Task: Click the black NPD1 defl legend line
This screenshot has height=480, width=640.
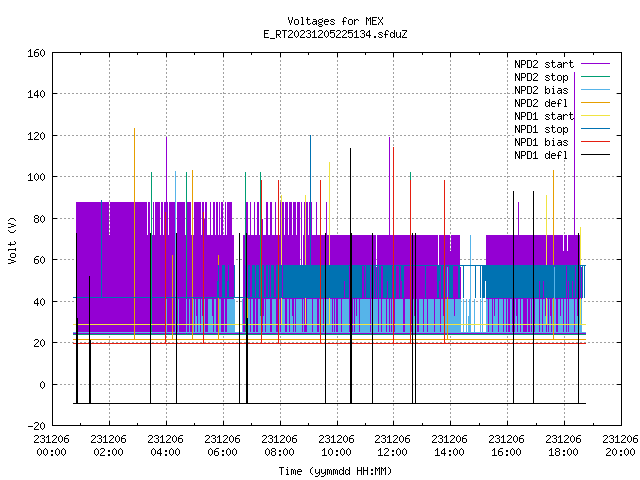Action: point(595,155)
